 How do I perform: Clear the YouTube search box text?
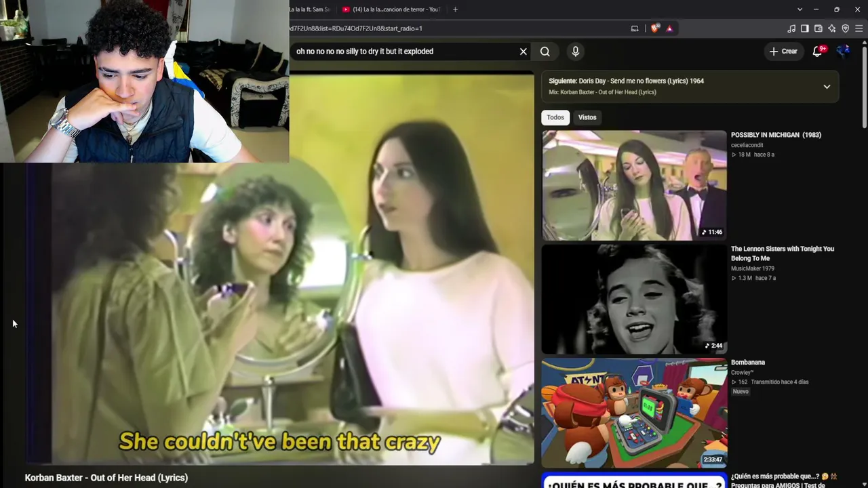tap(523, 52)
